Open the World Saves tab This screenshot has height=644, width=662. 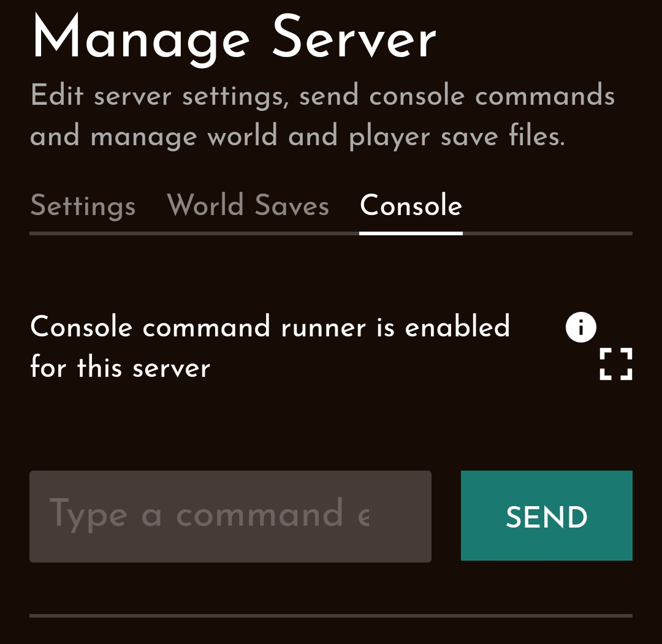tap(248, 205)
